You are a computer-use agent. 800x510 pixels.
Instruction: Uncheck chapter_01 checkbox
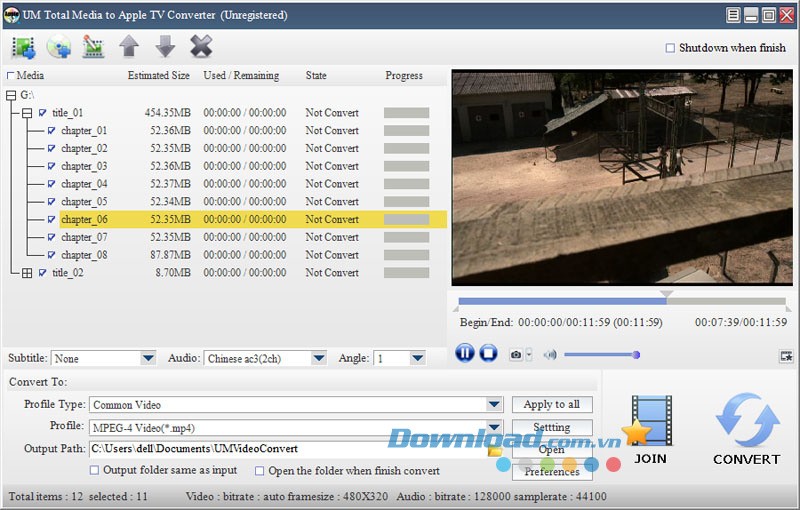[x=52, y=131]
